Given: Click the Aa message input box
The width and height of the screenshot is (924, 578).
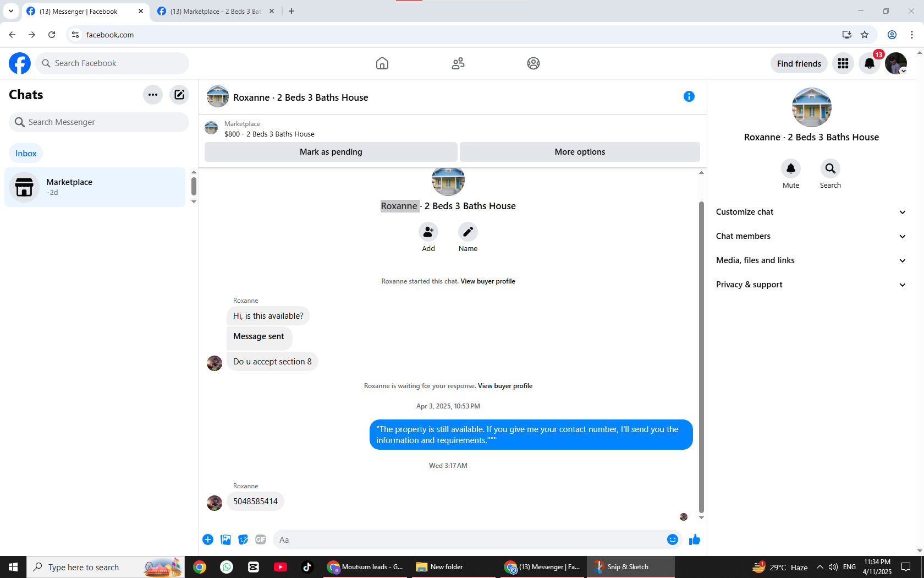Looking at the screenshot, I should pos(470,539).
